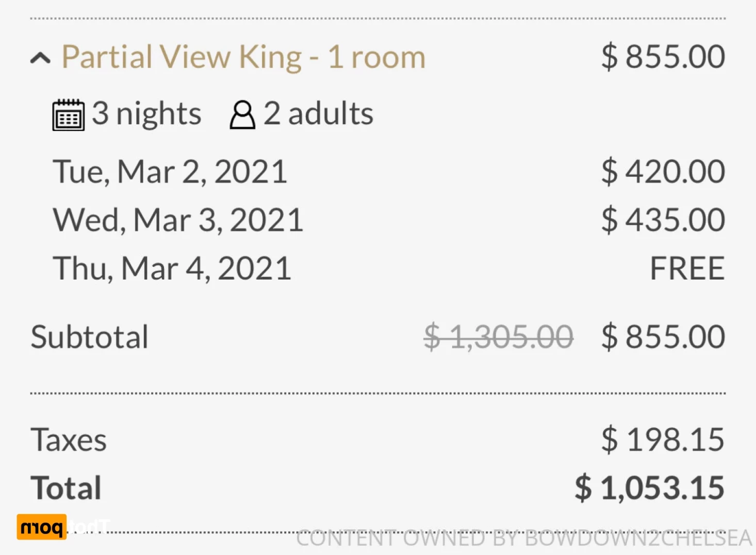Select the calendar icon beside 3 nights
Image resolution: width=756 pixels, height=555 pixels.
pyautogui.click(x=69, y=115)
